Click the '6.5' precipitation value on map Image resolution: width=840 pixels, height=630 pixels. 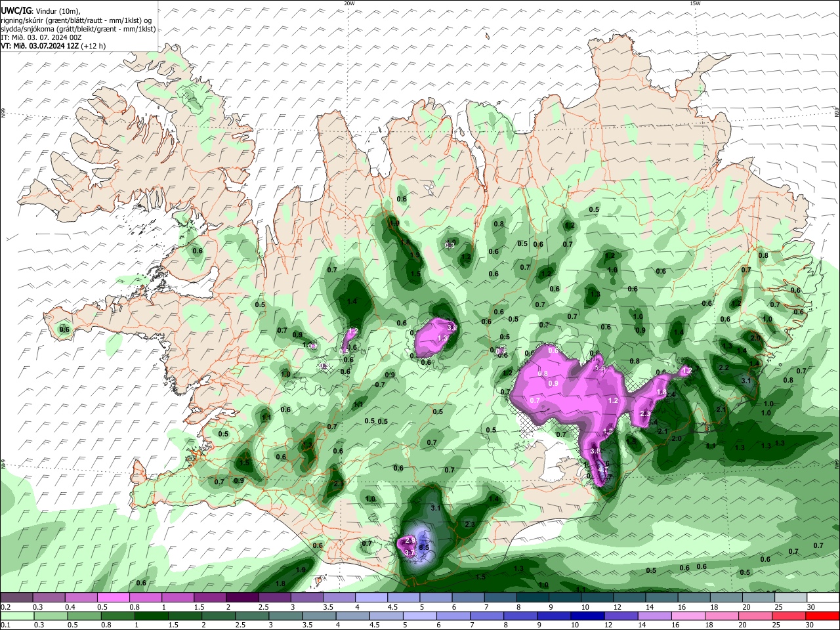(424, 547)
